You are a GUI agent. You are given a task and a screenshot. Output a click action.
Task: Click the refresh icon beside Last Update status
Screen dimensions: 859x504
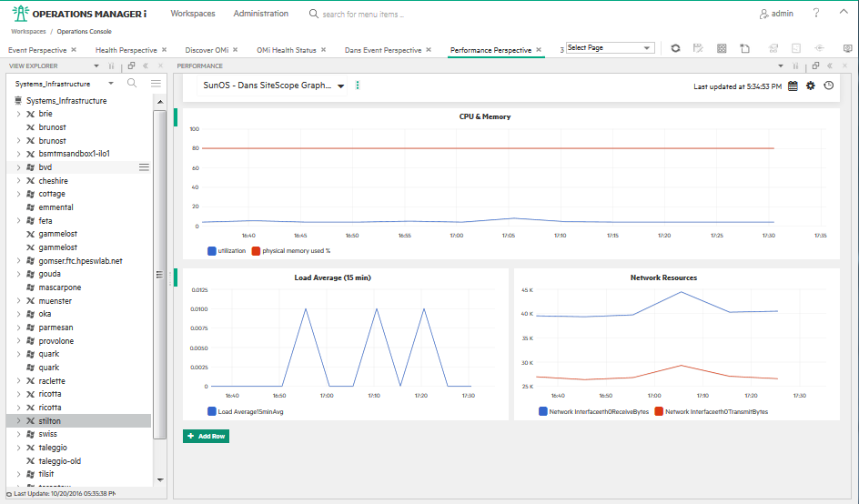coord(9,494)
